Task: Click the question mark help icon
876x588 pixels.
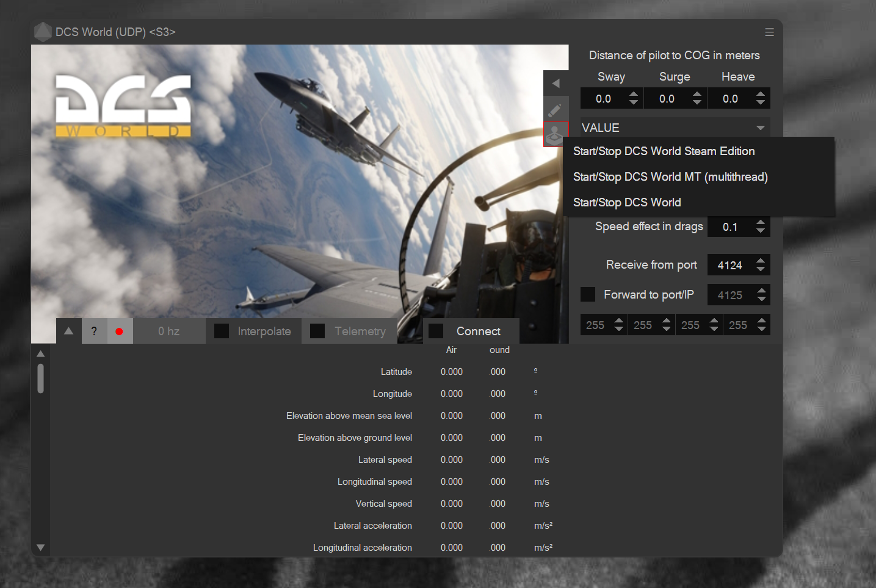Action: [x=94, y=332]
